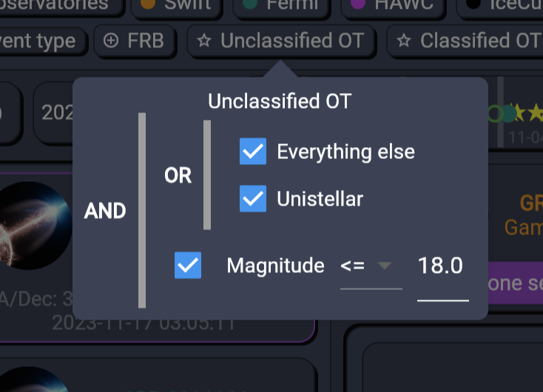Click the star icon on Unclassified OT chip

click(204, 41)
